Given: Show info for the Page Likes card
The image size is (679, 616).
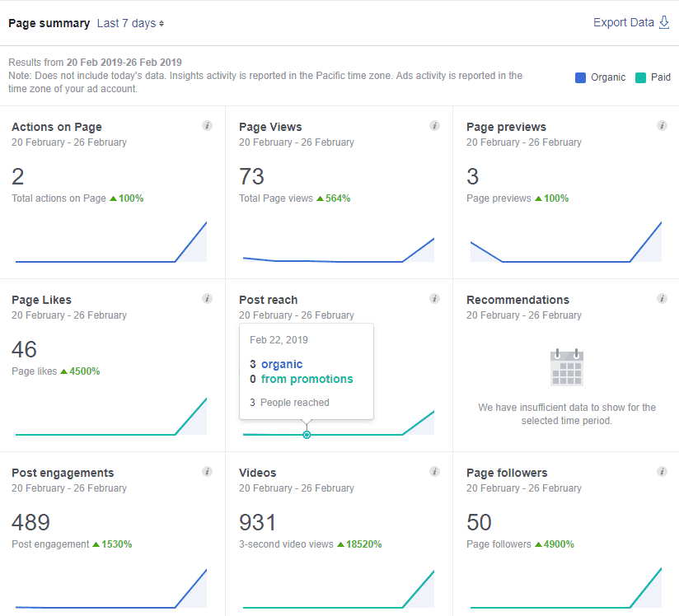Looking at the screenshot, I should point(207,299).
